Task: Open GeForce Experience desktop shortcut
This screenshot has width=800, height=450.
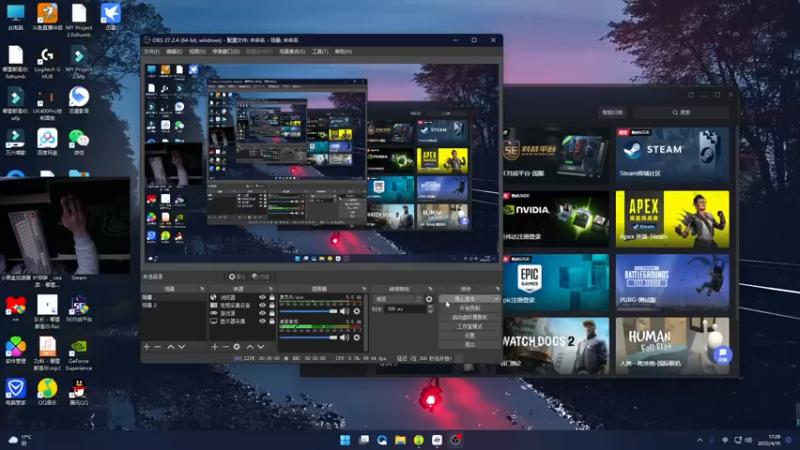Action: 79,355
